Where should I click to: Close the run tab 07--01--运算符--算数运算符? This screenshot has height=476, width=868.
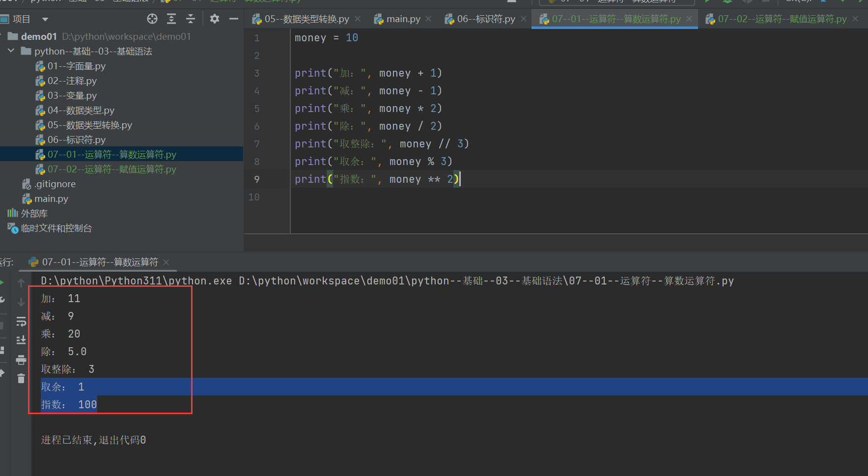(x=166, y=262)
